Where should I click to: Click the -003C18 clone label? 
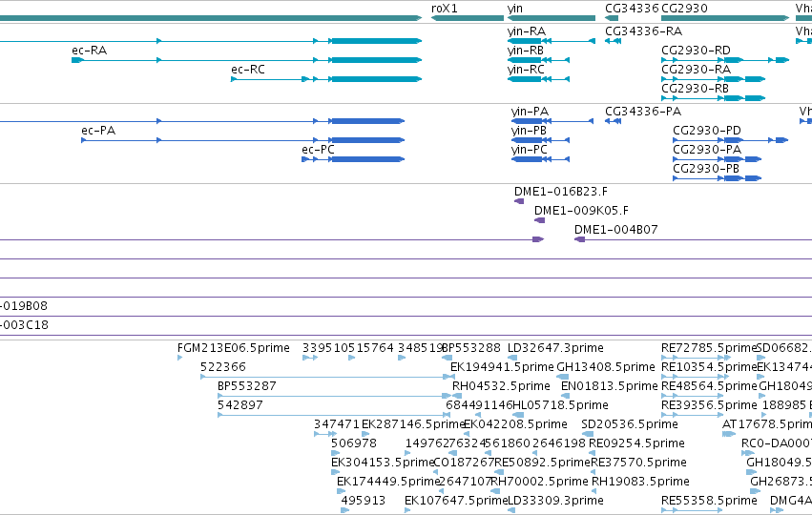point(25,325)
